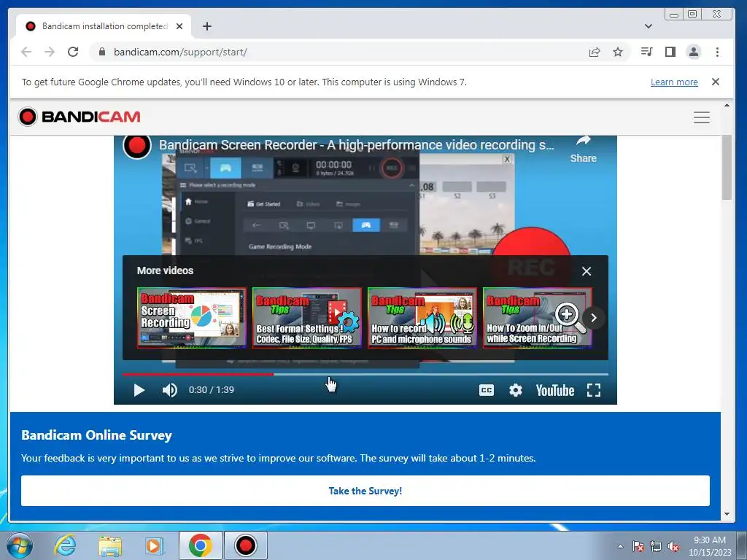This screenshot has width=747, height=560.
Task: Click the page vertical scrollbar thumb
Action: tap(727, 168)
